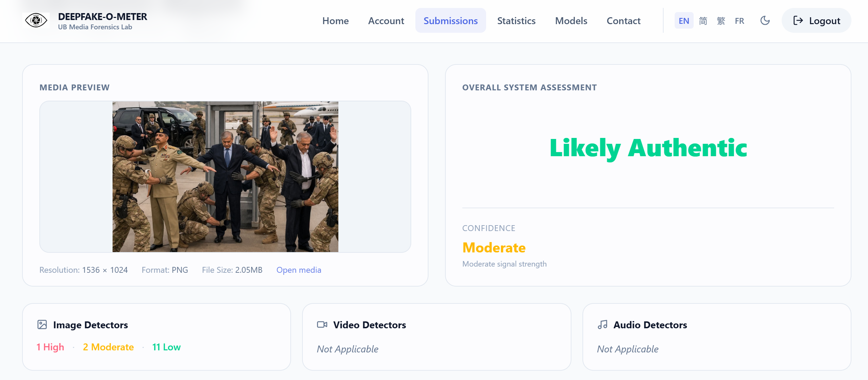Click the Deepfake-O-Meter eye logo
Viewport: 868px width, 380px height.
point(36,20)
